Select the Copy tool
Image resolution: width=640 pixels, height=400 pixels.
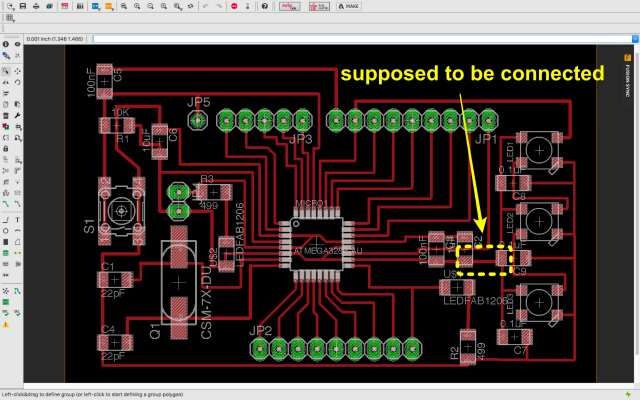click(x=6, y=104)
